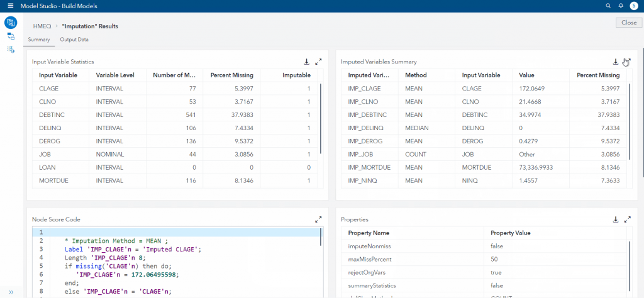
Task: Select the Pipelines icon in left sidebar
Action: (11, 36)
